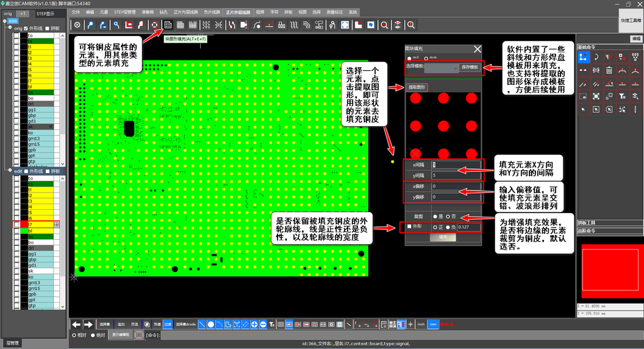Screen dimensions: 644x349
Task: Open the 编辑 menu
Action: coord(90,12)
